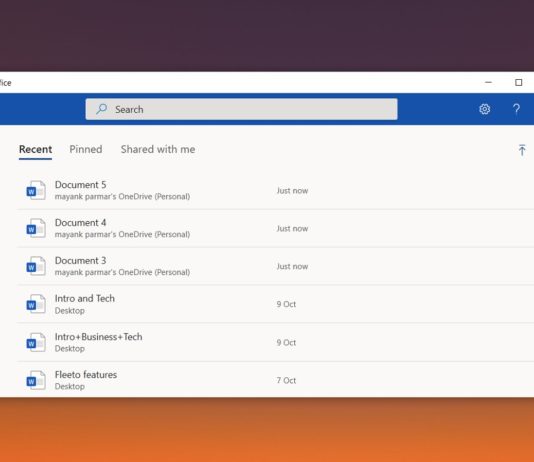The image size is (534, 462).
Task: Open Document 5 file name
Action: 80,185
